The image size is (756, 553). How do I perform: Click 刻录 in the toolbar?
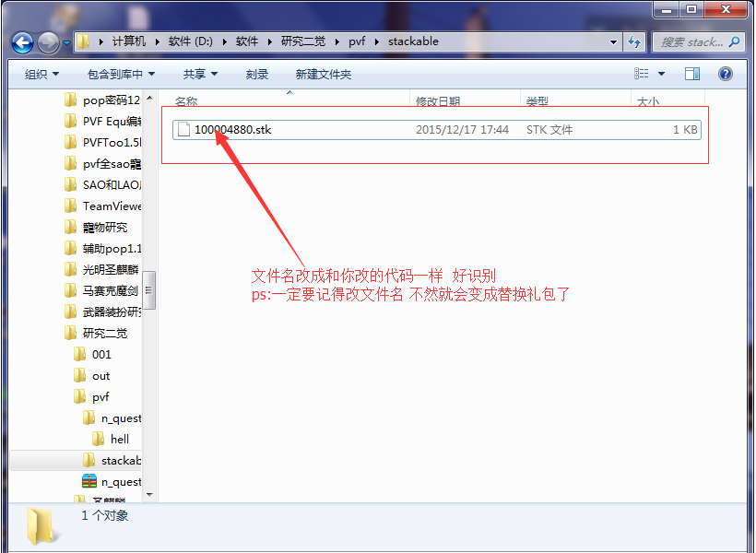click(x=257, y=74)
